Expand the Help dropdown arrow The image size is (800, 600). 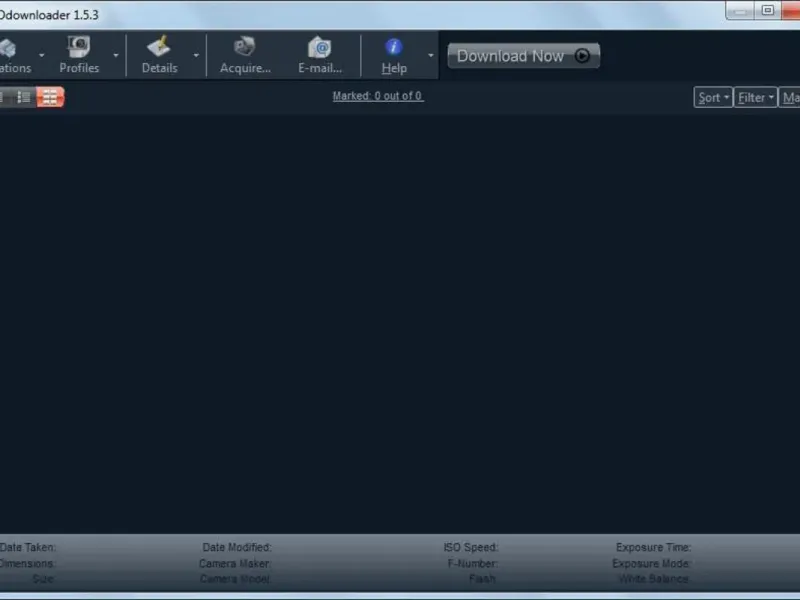pos(431,55)
